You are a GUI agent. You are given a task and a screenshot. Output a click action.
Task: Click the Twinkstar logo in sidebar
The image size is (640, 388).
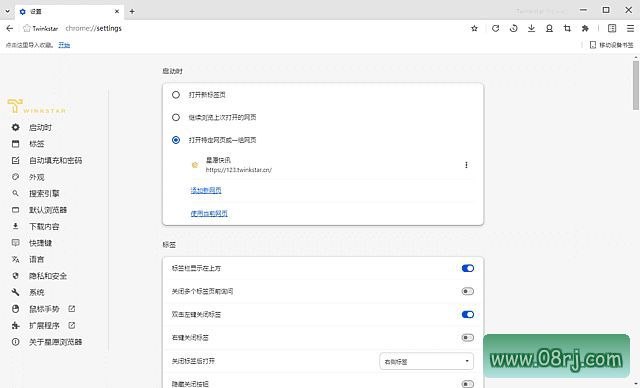[x=37, y=106]
